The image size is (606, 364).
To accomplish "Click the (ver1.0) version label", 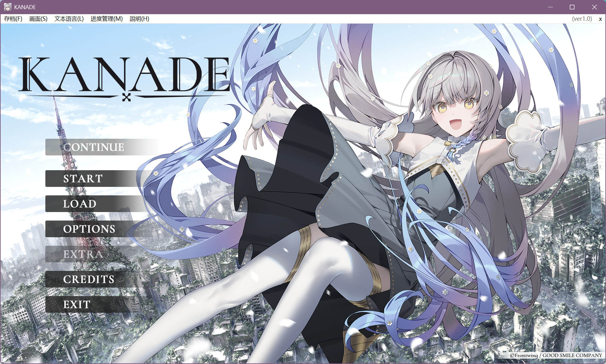I will point(582,19).
